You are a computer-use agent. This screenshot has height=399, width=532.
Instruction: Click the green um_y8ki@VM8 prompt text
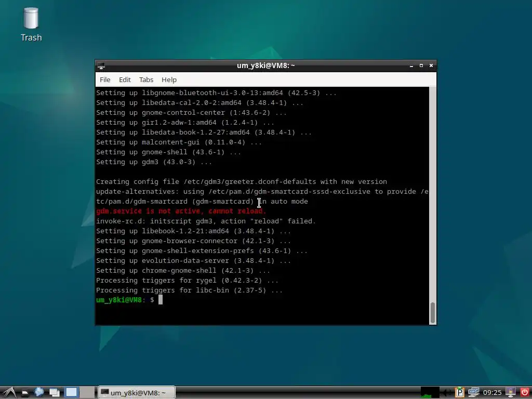click(119, 300)
